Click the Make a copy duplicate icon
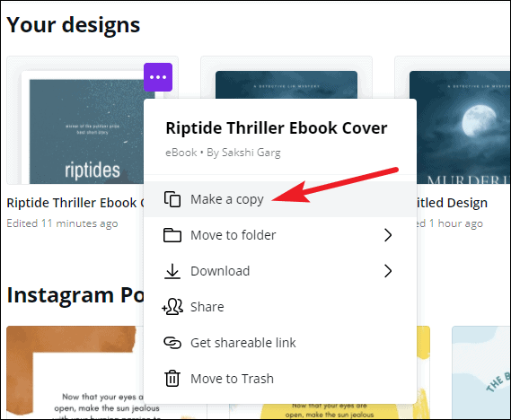The width and height of the screenshot is (511, 420). (172, 199)
